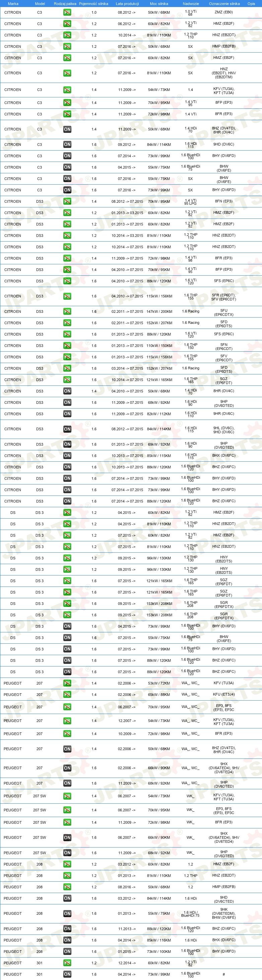The height and width of the screenshot is (980, 262).
Task: Click engine code KFU (ET3J4)
Action: 224,695
